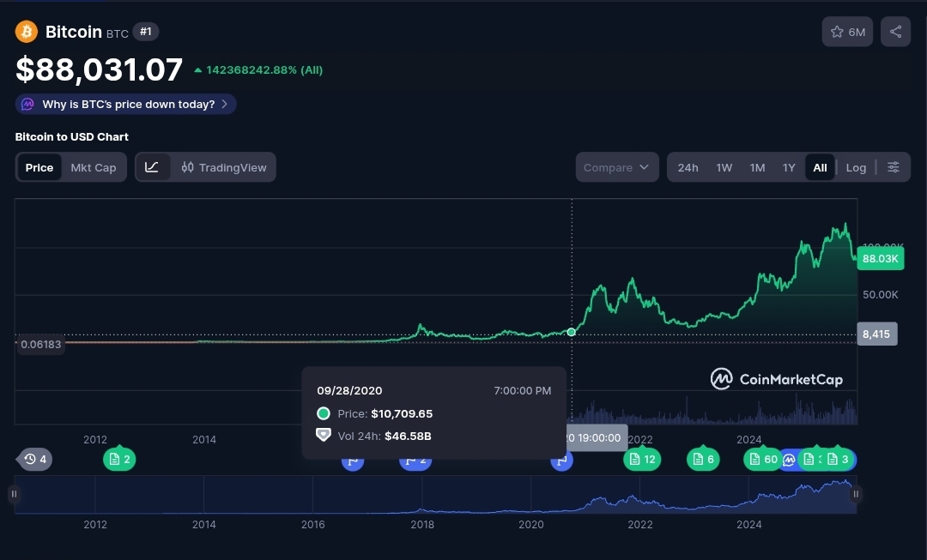Open 'Why is BTC's price down today?'
This screenshot has height=560, width=927.
[x=126, y=104]
